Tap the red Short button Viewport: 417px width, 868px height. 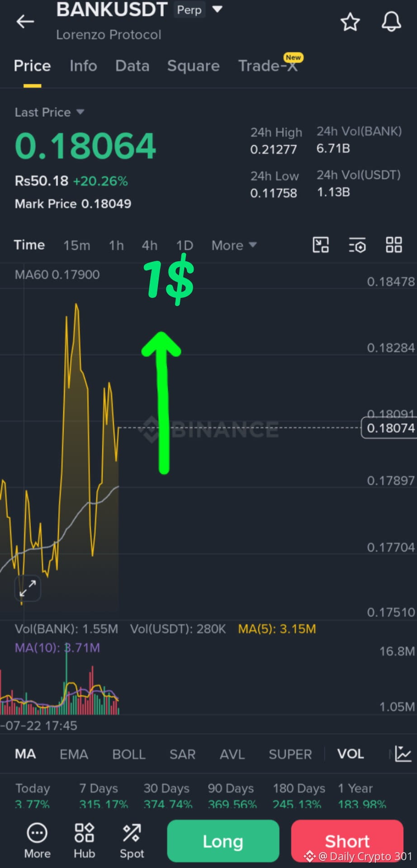347,841
